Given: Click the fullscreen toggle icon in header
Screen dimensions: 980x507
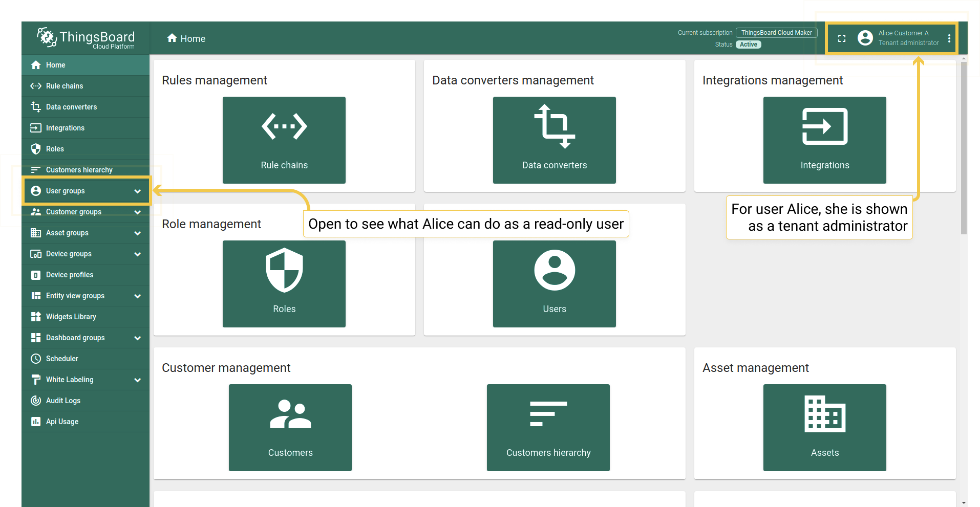Looking at the screenshot, I should click(841, 38).
